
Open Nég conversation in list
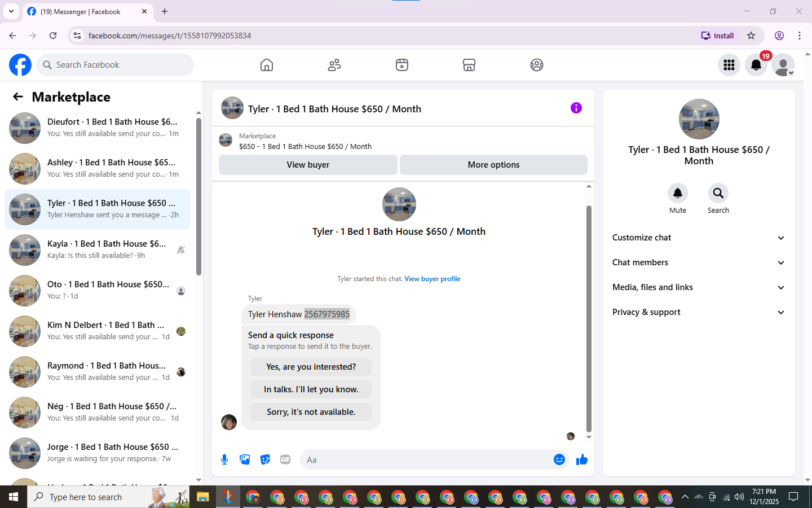pos(97,413)
